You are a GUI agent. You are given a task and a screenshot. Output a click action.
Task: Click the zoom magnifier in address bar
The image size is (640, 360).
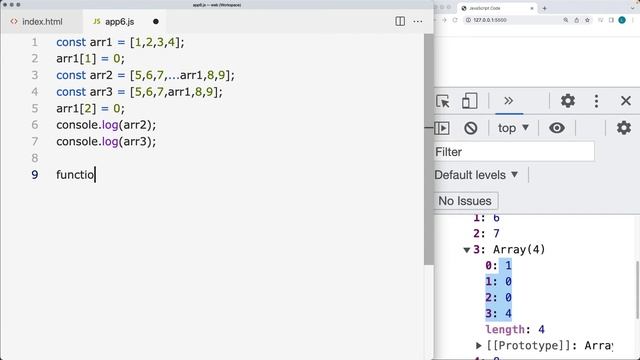[566, 20]
